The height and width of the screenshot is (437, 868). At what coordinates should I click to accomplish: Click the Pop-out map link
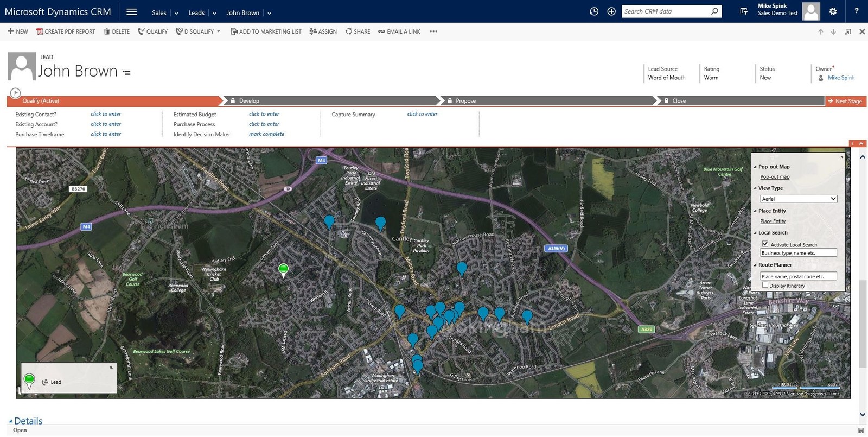pyautogui.click(x=775, y=177)
